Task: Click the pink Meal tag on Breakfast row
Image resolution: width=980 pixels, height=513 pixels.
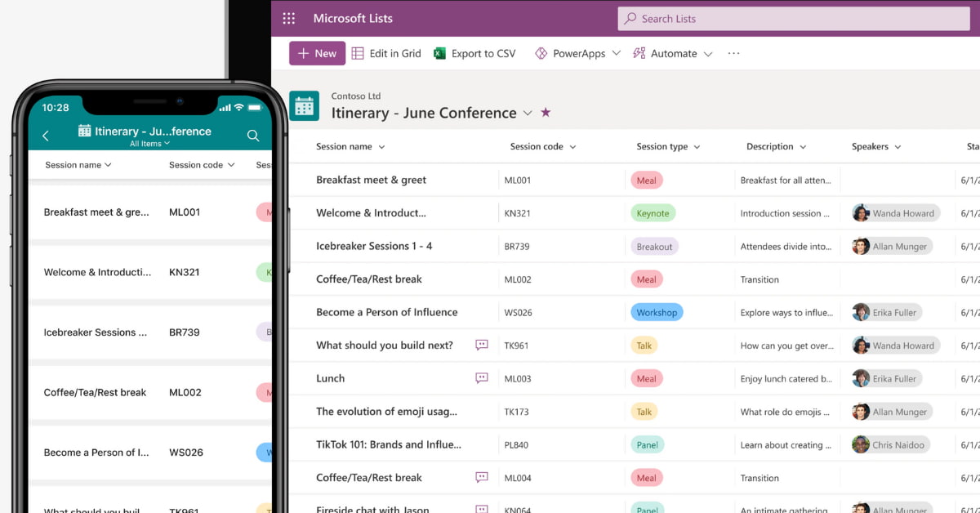Action: pos(646,180)
